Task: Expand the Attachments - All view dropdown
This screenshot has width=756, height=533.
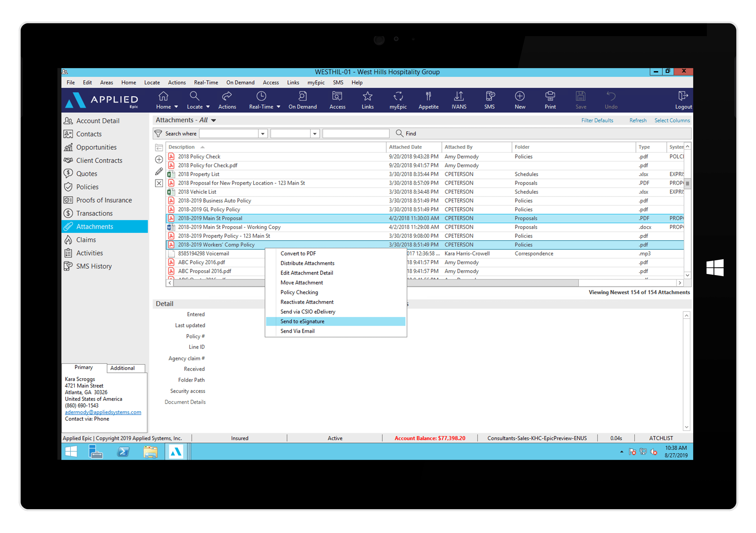Action: click(214, 120)
